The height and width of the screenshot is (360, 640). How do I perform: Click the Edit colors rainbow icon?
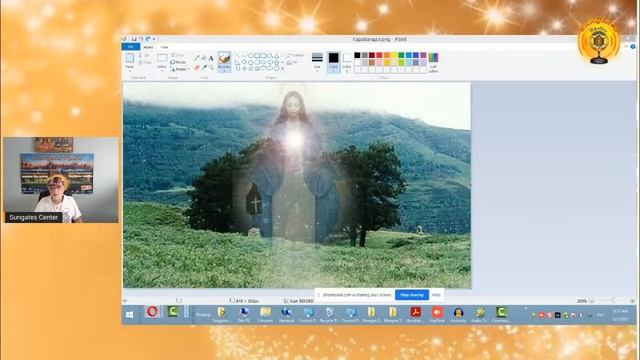click(433, 58)
